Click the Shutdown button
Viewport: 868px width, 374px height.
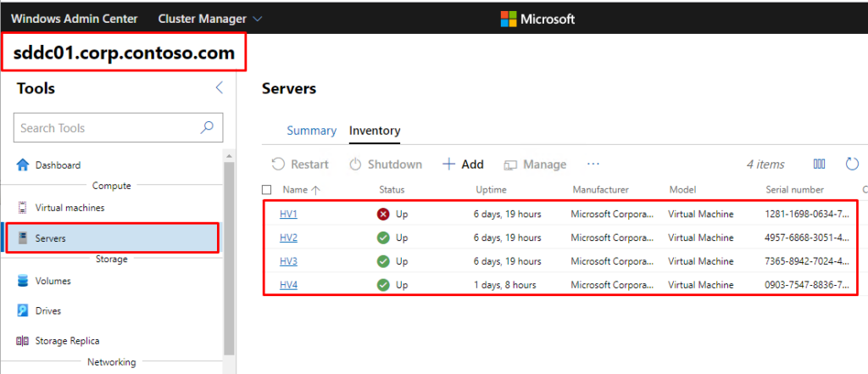point(386,165)
